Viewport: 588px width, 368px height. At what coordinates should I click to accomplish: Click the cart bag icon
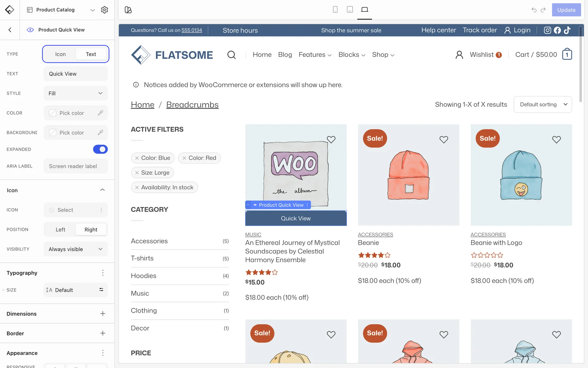click(567, 54)
